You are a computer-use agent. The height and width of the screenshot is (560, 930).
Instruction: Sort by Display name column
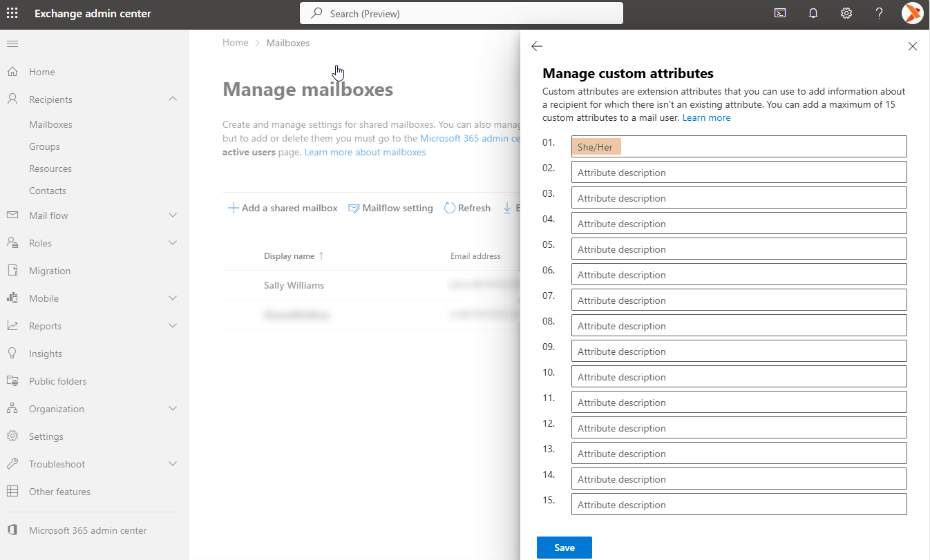(289, 256)
